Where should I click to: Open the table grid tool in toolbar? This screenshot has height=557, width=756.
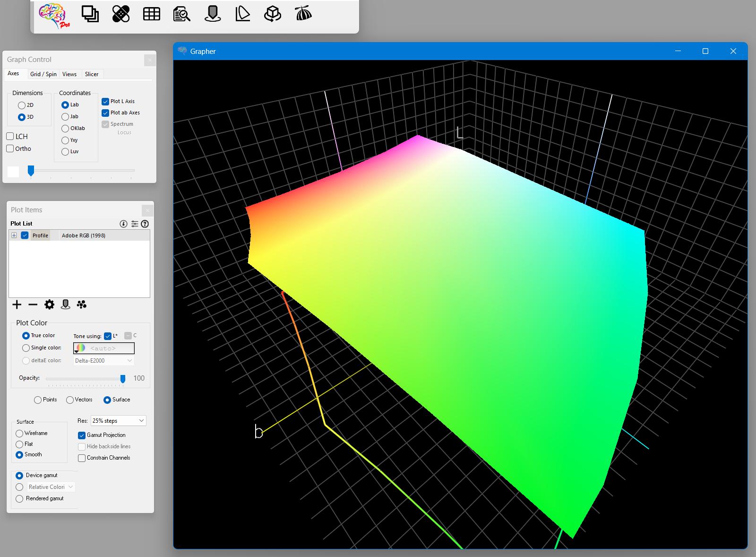151,14
